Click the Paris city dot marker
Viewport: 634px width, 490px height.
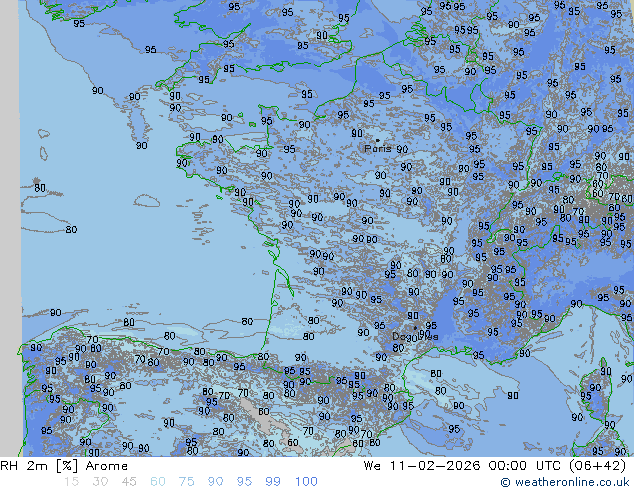[x=377, y=140]
